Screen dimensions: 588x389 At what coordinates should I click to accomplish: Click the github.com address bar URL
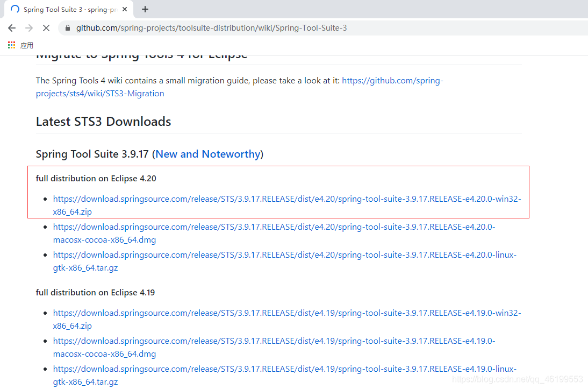pyautogui.click(x=212, y=28)
